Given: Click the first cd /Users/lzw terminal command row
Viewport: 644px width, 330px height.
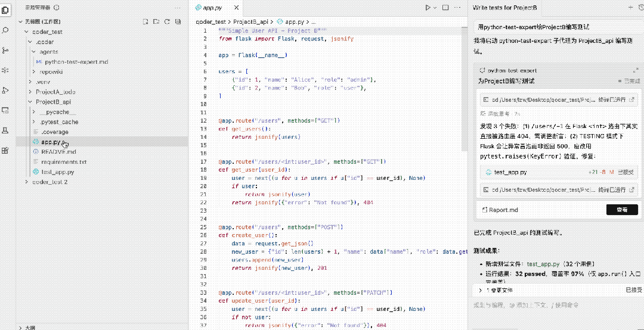Looking at the screenshot, I should 559,99.
